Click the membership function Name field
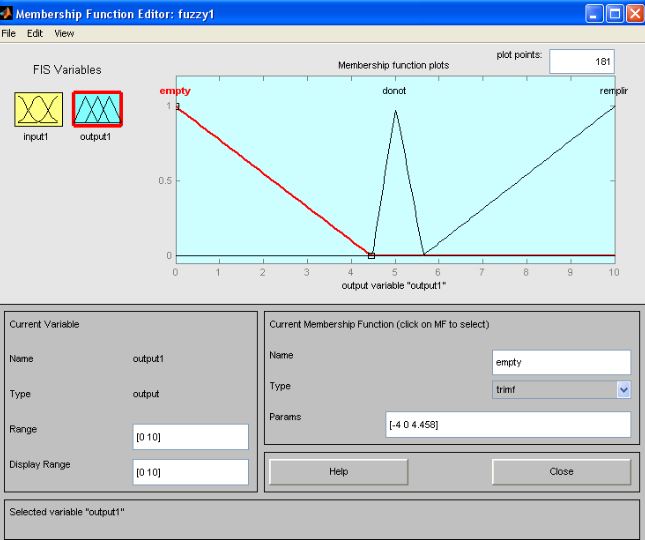 click(x=561, y=362)
